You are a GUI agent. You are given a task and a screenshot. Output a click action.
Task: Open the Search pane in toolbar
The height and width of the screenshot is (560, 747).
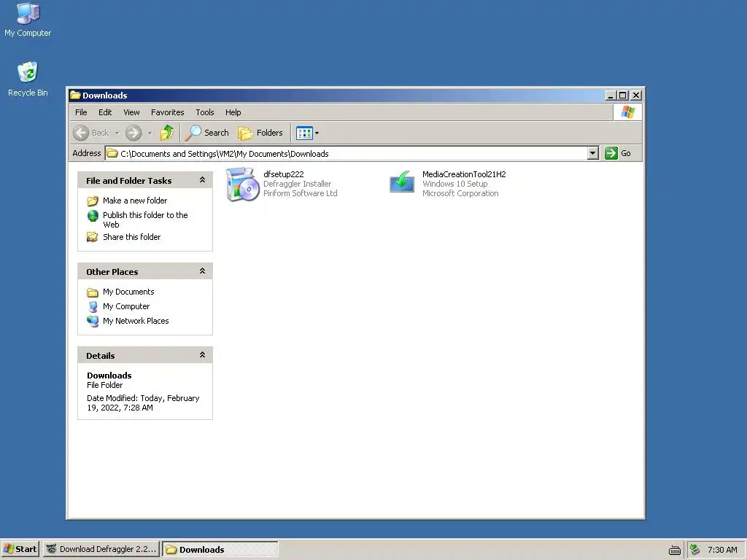point(207,133)
